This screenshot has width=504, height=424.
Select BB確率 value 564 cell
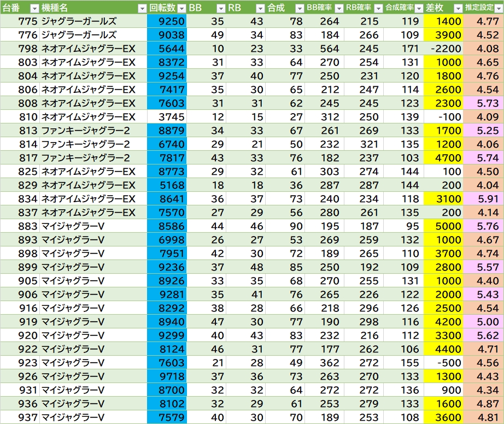(x=324, y=49)
